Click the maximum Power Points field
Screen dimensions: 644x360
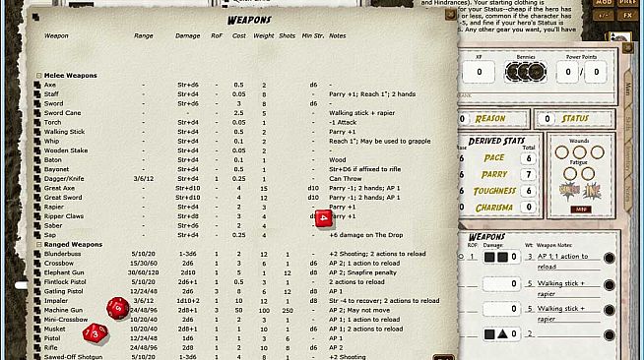(596, 72)
